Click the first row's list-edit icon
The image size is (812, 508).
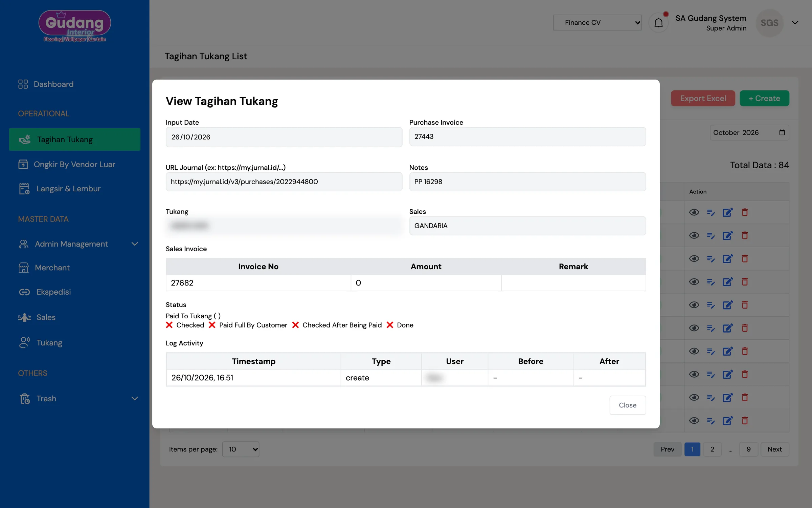[x=711, y=212]
